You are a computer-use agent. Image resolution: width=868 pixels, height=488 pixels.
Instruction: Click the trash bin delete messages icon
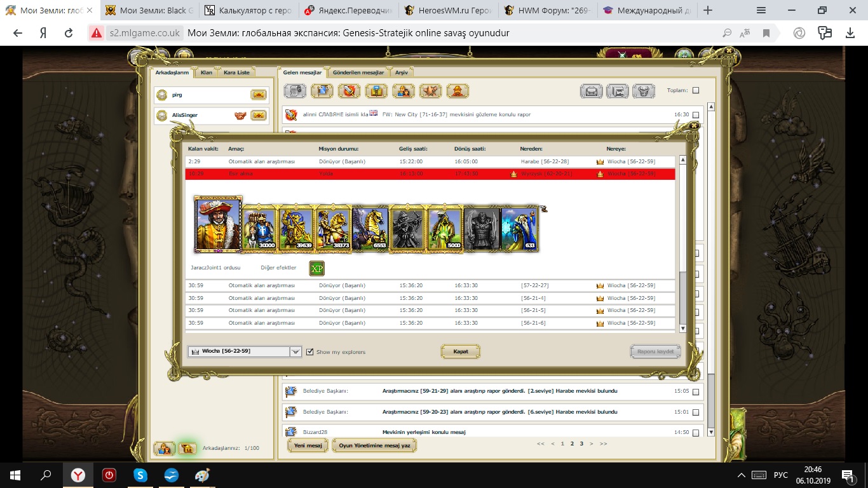(644, 91)
